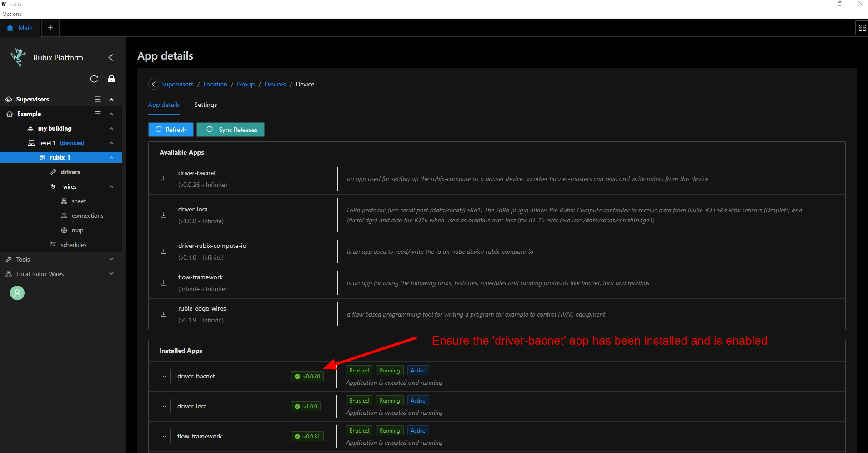Click the blue Refresh button

pyautogui.click(x=171, y=130)
